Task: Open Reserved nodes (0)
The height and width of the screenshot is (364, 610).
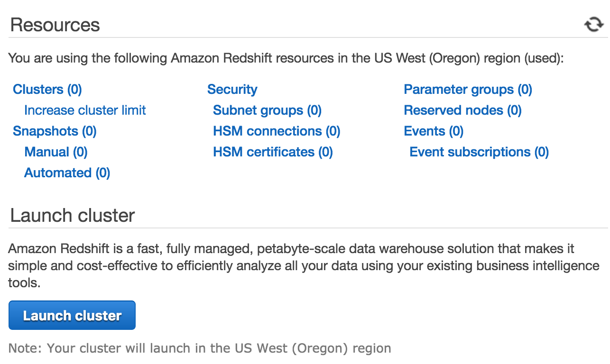Action: (x=463, y=110)
